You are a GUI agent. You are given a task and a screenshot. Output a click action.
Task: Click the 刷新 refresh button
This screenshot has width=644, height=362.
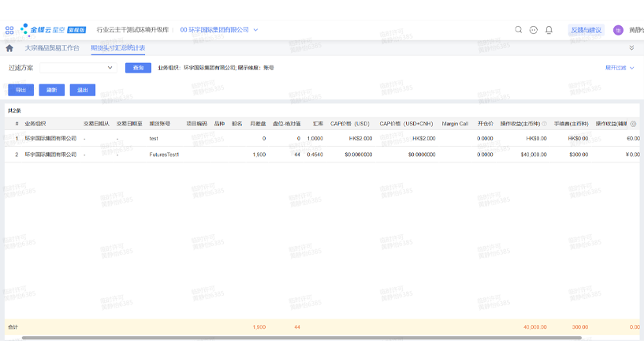point(51,90)
